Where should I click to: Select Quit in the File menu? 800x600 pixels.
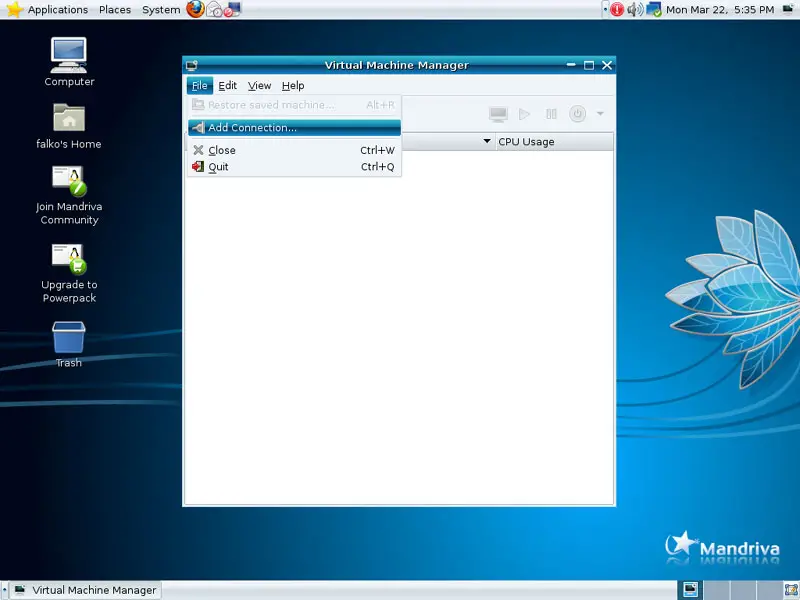point(294,167)
